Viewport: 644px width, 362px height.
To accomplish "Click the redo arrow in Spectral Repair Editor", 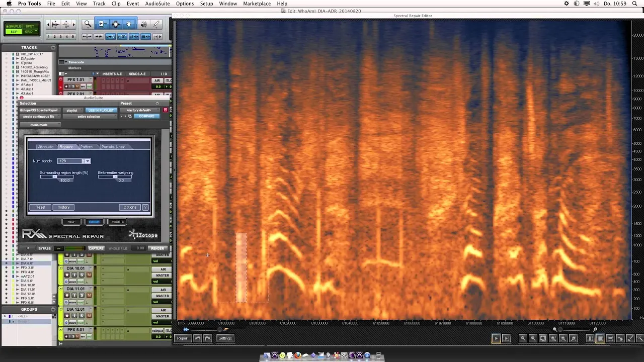I will (208, 338).
